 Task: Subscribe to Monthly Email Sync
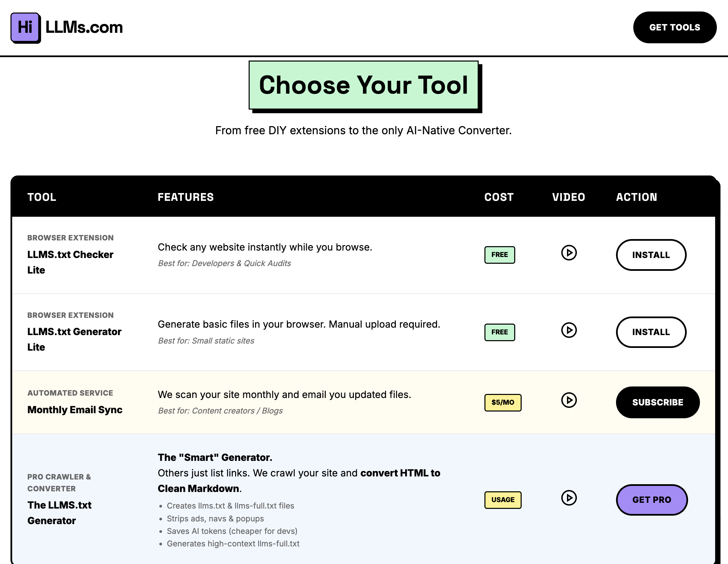click(658, 402)
